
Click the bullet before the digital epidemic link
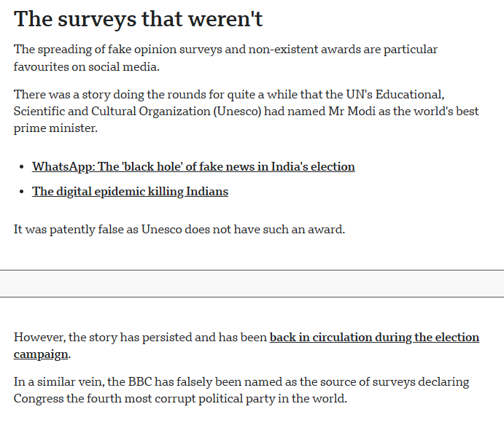[20, 192]
